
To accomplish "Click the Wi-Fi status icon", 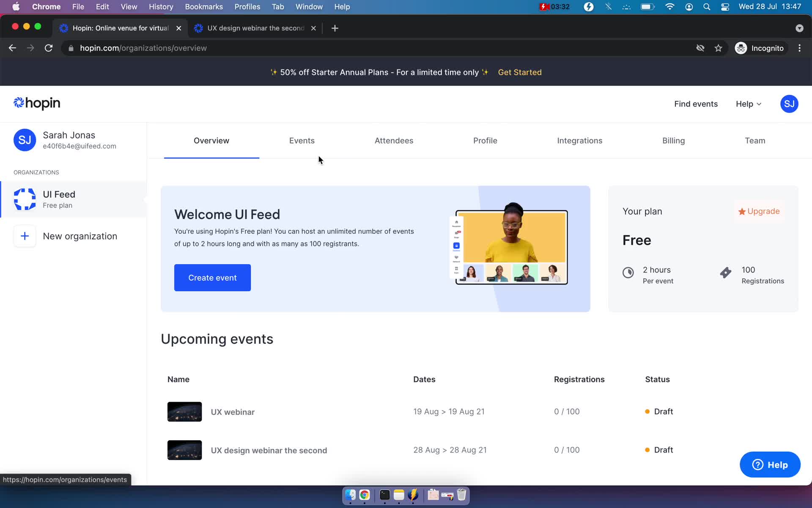I will (x=669, y=7).
